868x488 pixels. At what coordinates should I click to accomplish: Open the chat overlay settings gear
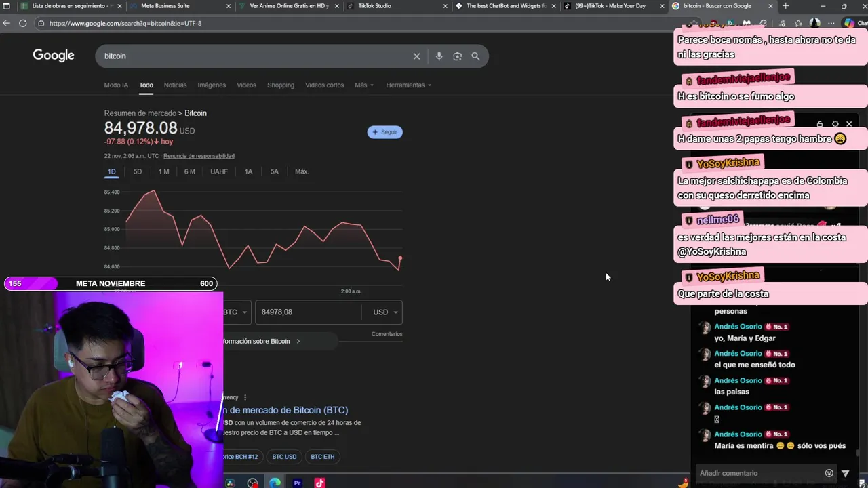pyautogui.click(x=835, y=124)
